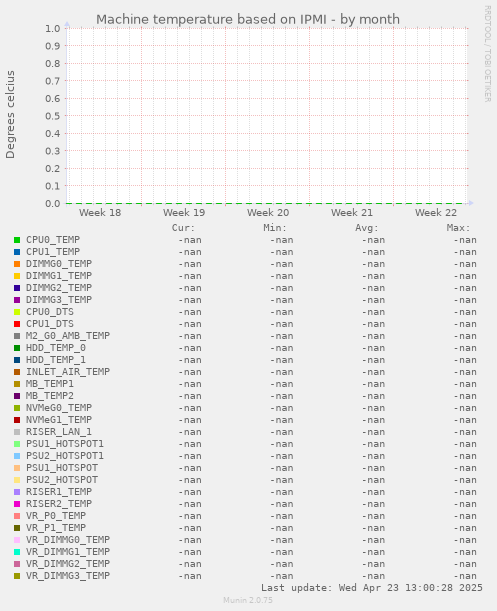
Task: Click the 'Degrees celcius' axis label
Action: tap(10, 115)
